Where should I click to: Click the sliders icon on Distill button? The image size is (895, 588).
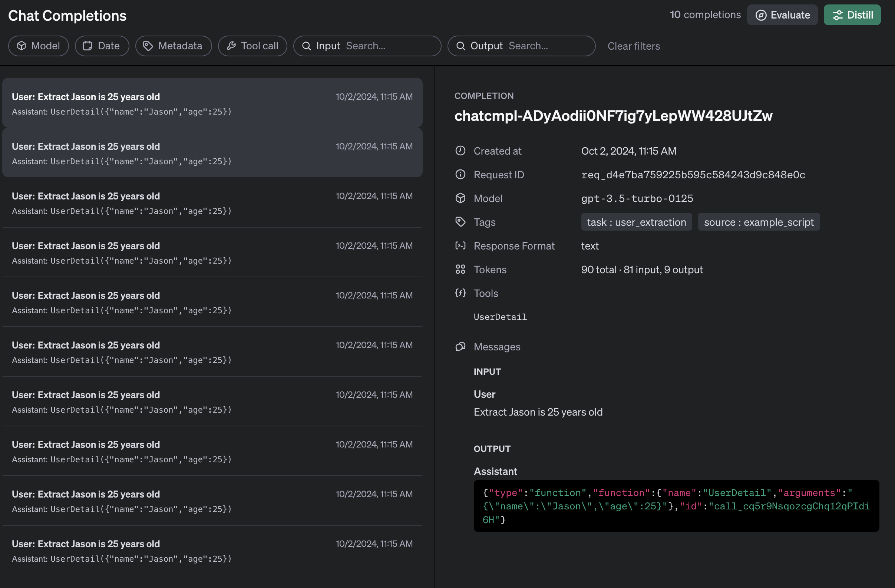tap(838, 15)
